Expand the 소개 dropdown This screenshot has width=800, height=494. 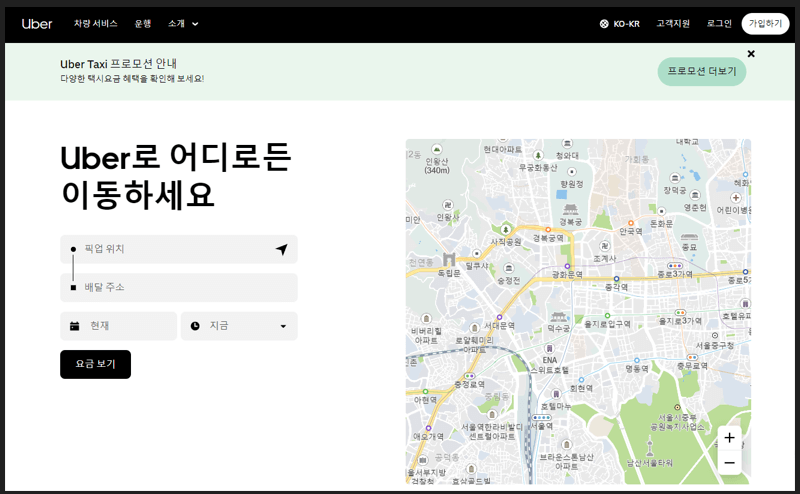coord(183,23)
